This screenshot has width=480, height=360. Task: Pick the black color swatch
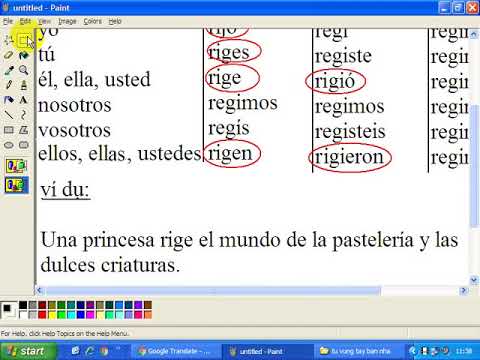click(23, 305)
